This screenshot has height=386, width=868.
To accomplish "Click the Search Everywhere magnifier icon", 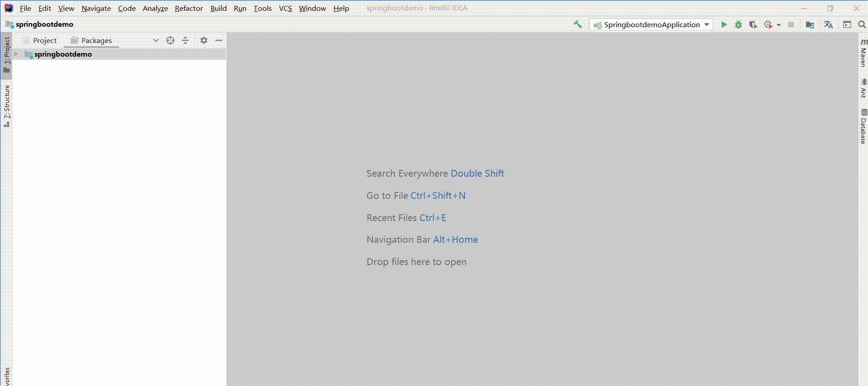I will coord(862,24).
